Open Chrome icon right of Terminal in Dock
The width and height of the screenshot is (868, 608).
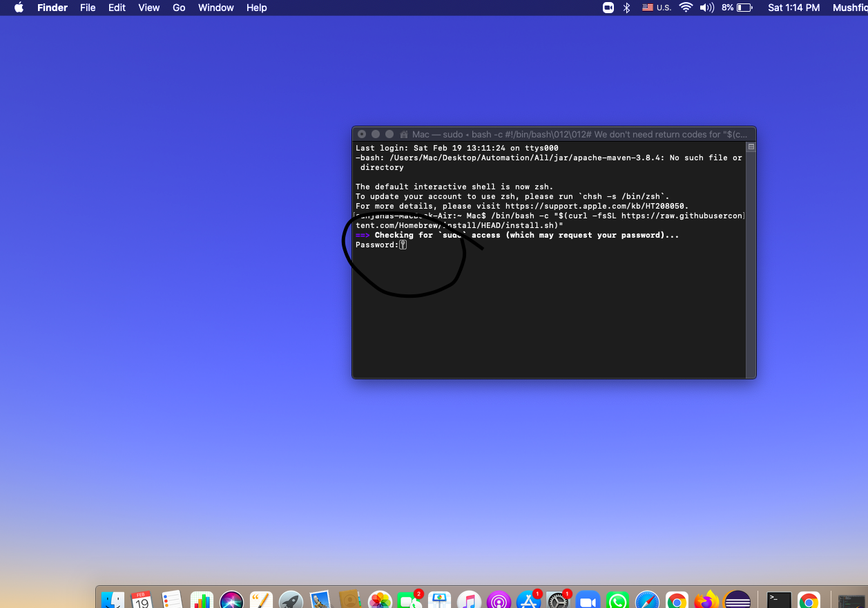coord(809,601)
